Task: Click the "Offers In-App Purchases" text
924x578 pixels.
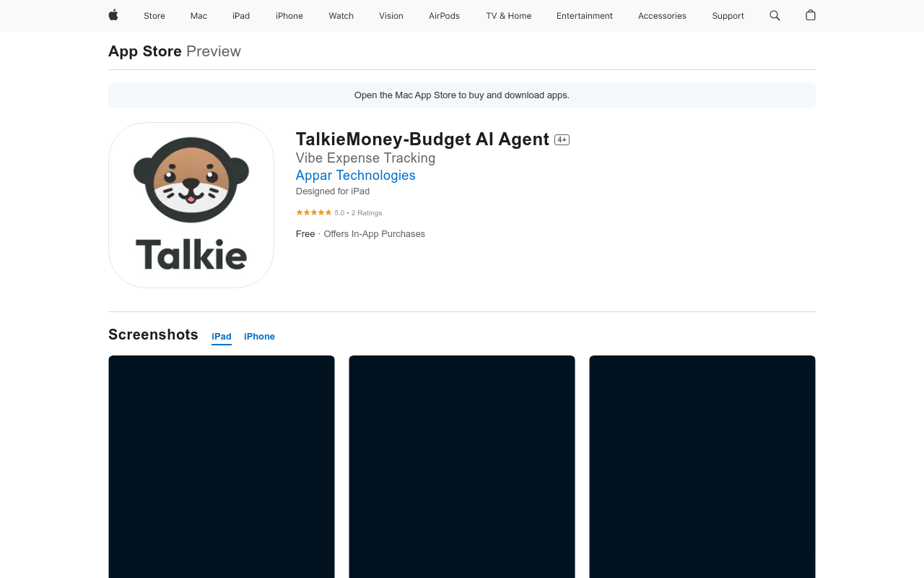Action: (375, 234)
